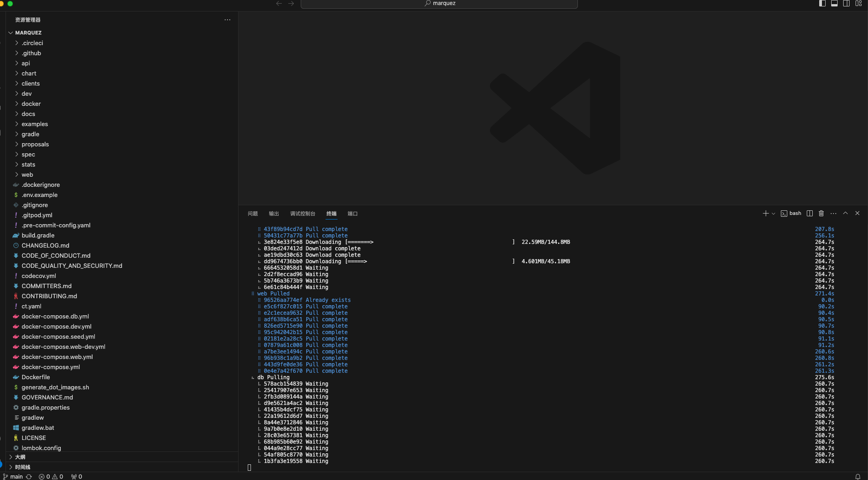868x480 pixels.
Task: Click the 'db Pulling' terminal line
Action: pyautogui.click(x=274, y=377)
